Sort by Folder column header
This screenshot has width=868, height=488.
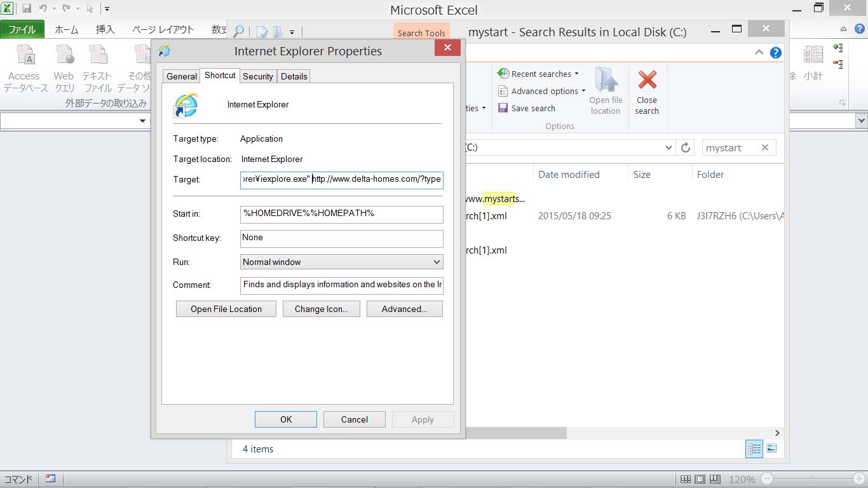(710, 174)
